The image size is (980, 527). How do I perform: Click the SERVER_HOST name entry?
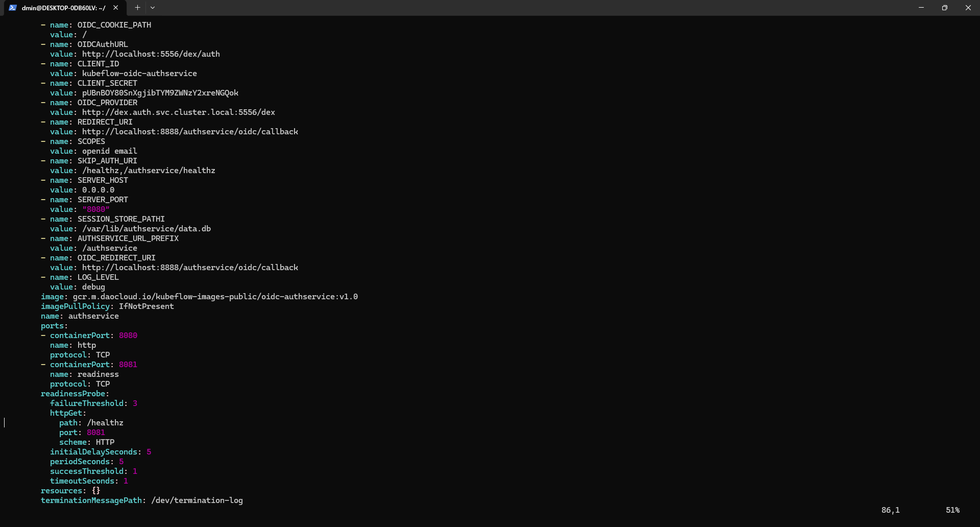tap(103, 180)
